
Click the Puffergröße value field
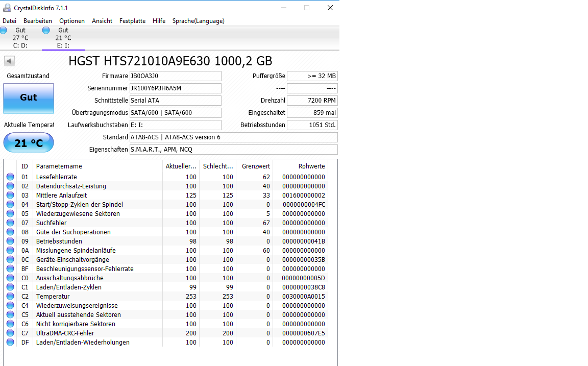pyautogui.click(x=312, y=76)
